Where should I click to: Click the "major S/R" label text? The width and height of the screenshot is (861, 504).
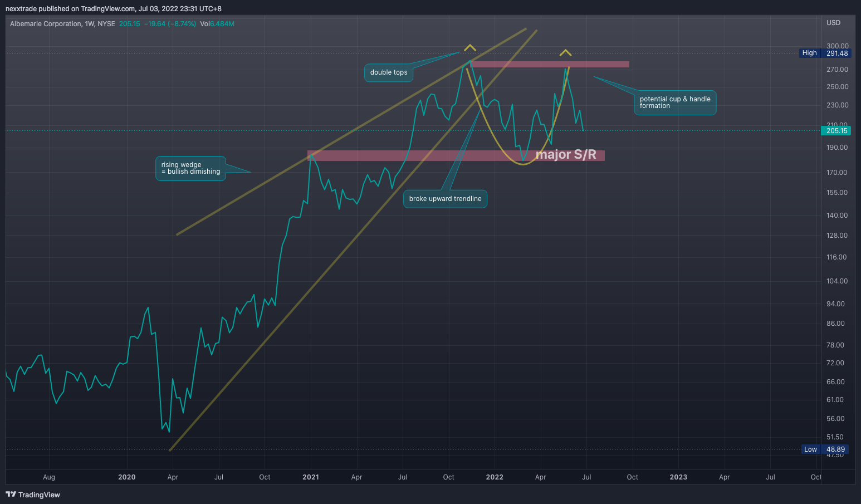(x=566, y=155)
